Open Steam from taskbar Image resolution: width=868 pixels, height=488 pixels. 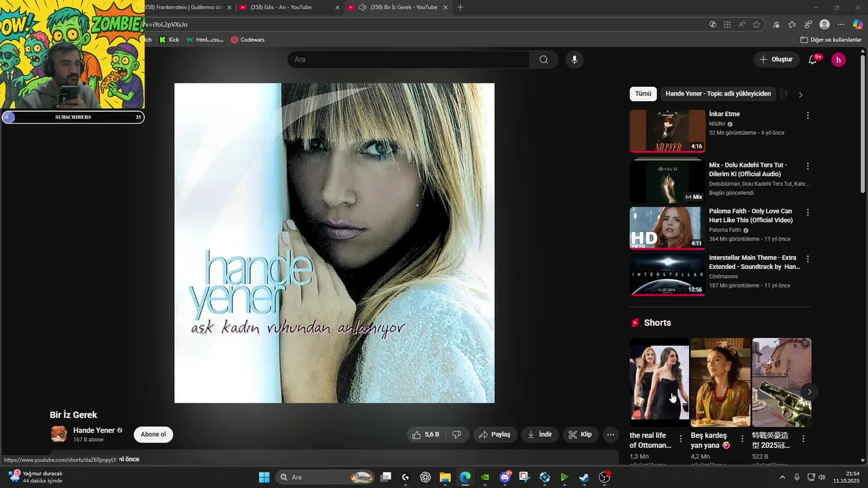pyautogui.click(x=584, y=477)
